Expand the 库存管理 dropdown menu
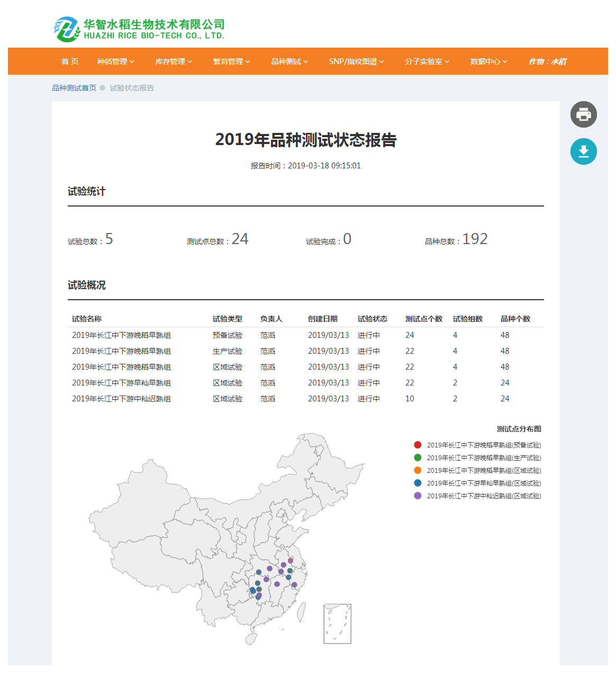616x673 pixels. [173, 61]
